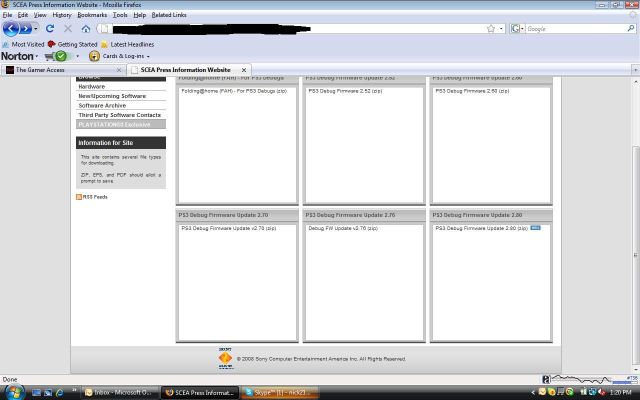Download PS3 Debug Firmware 2.60 (zip)

(472, 91)
